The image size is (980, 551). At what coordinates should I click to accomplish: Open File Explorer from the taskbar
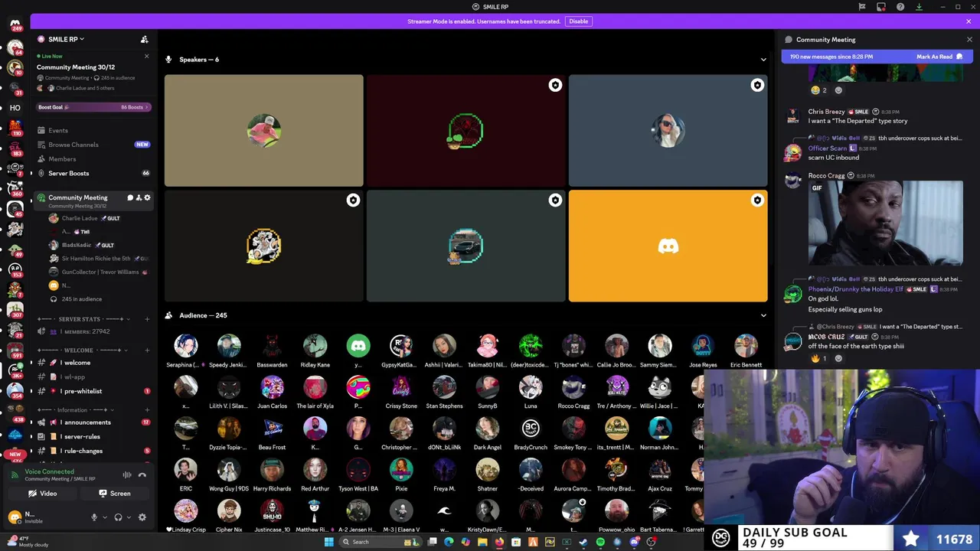(x=482, y=542)
